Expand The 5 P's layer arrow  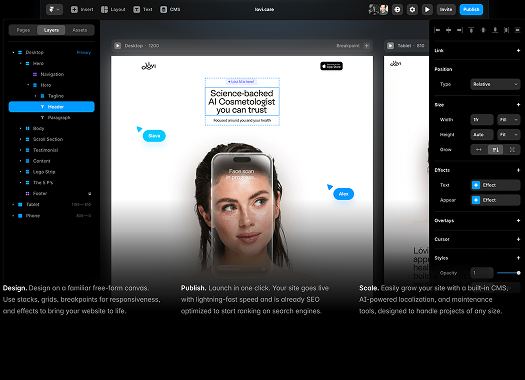coord(21,182)
